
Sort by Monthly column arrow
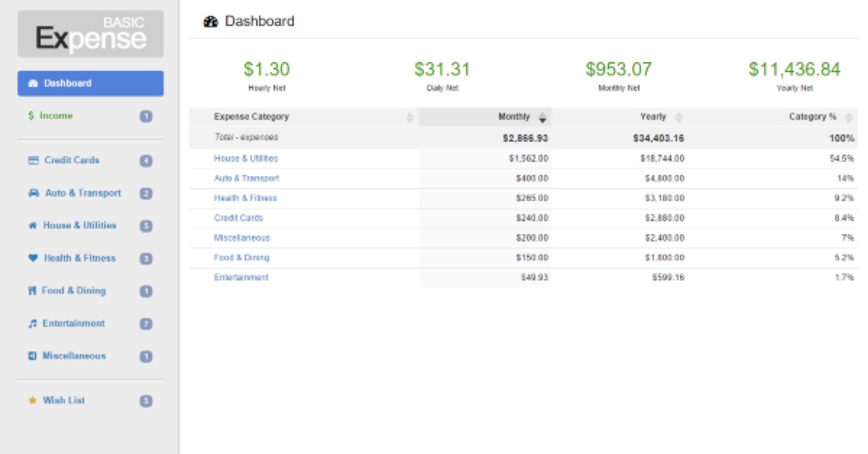pos(542,117)
